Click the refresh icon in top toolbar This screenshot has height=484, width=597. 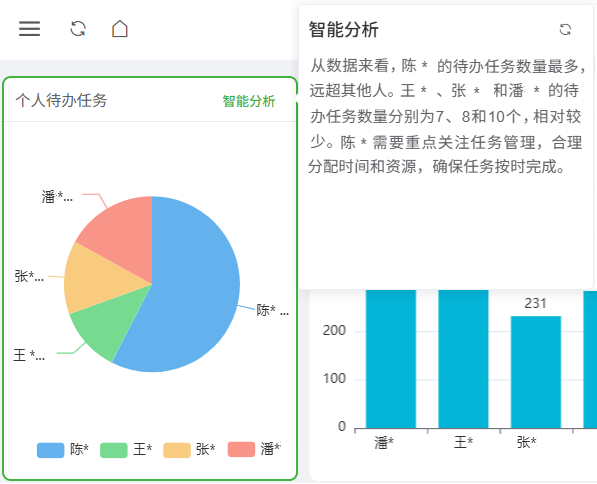78,29
